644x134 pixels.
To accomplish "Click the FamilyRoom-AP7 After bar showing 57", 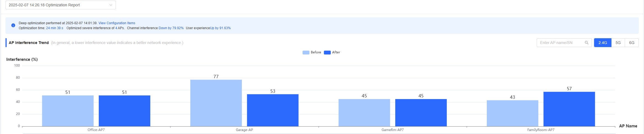I will point(569,109).
